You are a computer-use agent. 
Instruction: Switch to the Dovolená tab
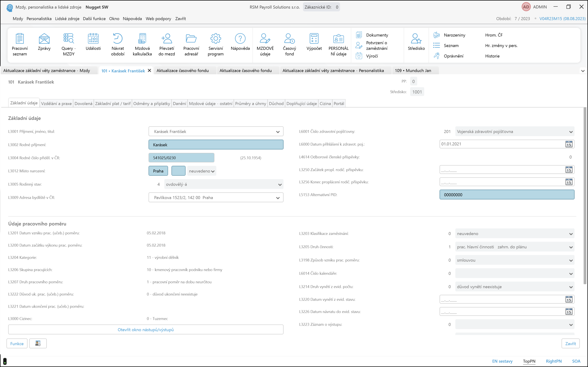(83, 104)
